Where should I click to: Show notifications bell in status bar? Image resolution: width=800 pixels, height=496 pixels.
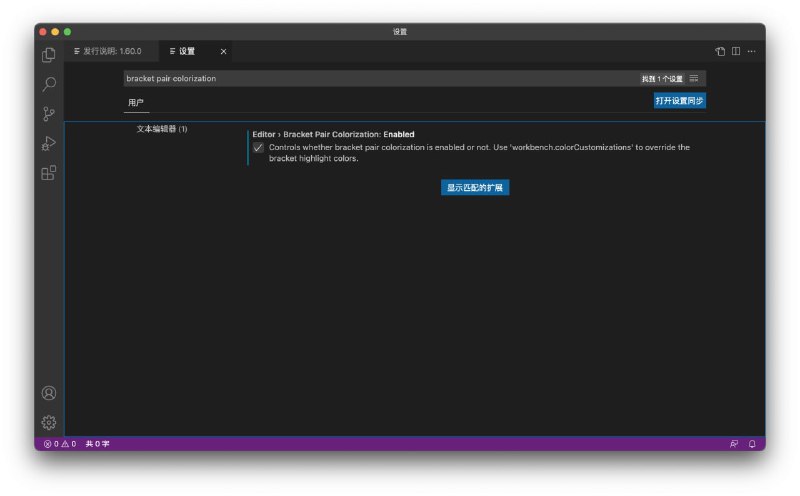[752, 444]
